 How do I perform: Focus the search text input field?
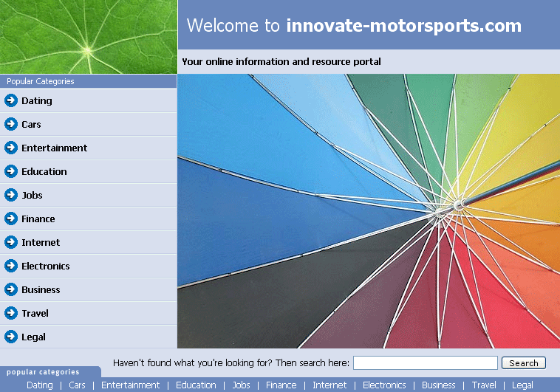click(x=425, y=363)
